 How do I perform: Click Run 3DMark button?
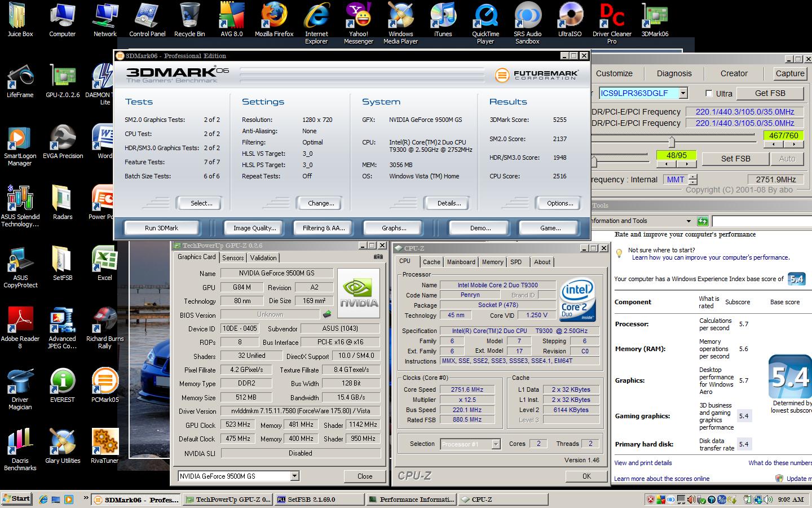coord(161,228)
